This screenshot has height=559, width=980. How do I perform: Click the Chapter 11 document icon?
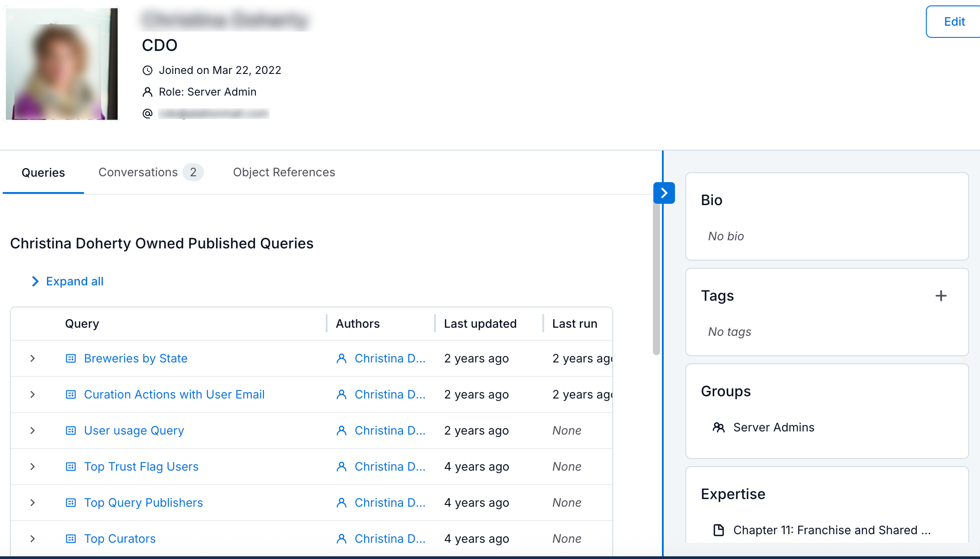pos(718,530)
